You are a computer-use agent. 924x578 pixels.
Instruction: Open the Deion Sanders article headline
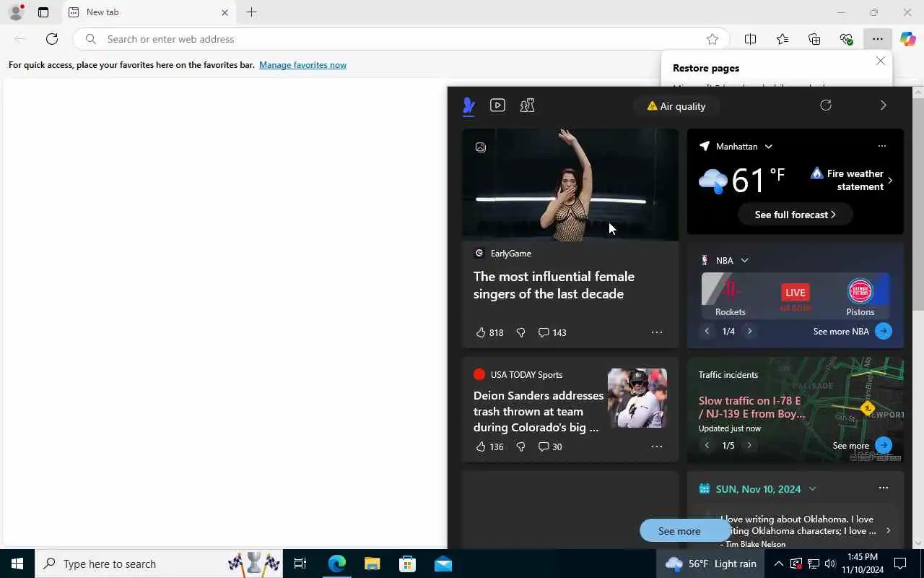[539, 411]
